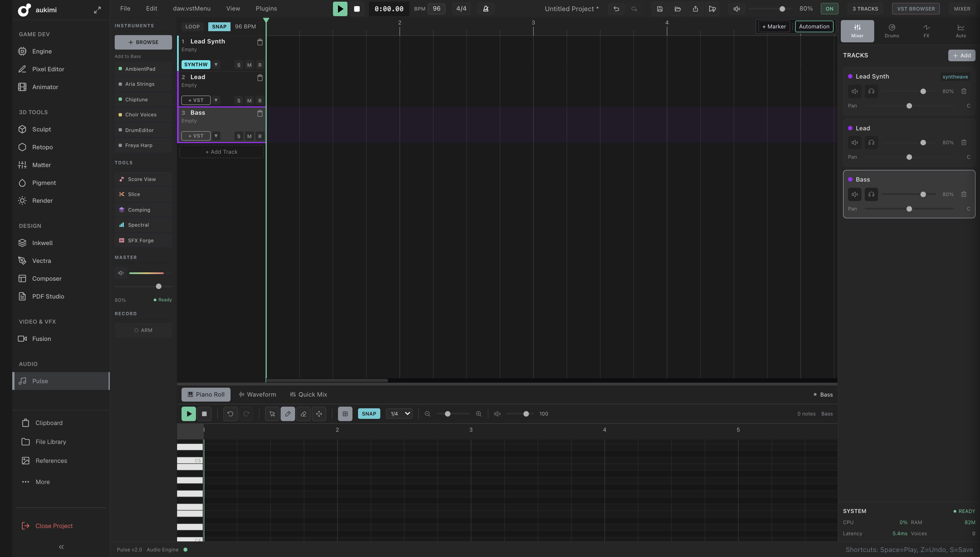Mute the Lead channel in the mixer panel
The height and width of the screenshot is (557, 980).
[x=855, y=143]
